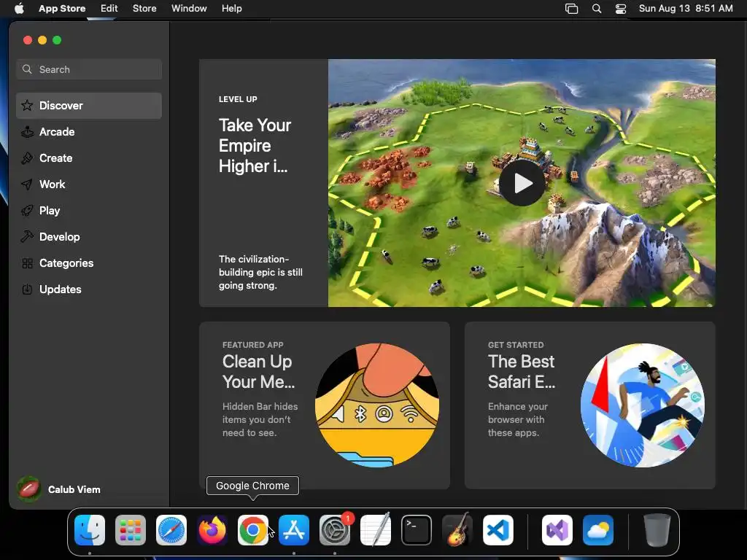
Task: Open Control Center in menu bar
Action: (621, 9)
